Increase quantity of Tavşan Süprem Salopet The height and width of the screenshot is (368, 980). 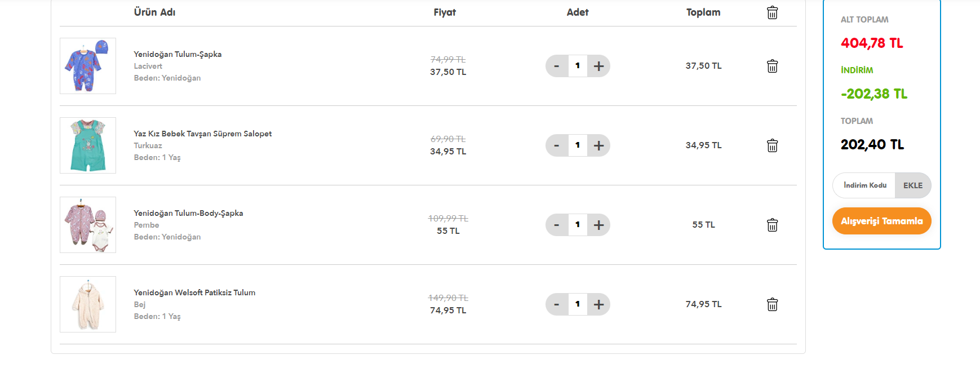pyautogui.click(x=598, y=145)
